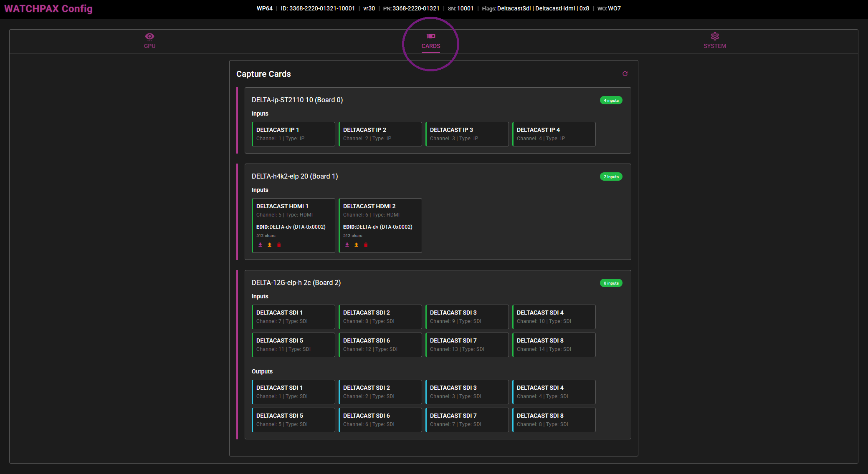The image size is (868, 474).
Task: Download the EDID from DELTACAST HDMI 1
Action: click(260, 245)
